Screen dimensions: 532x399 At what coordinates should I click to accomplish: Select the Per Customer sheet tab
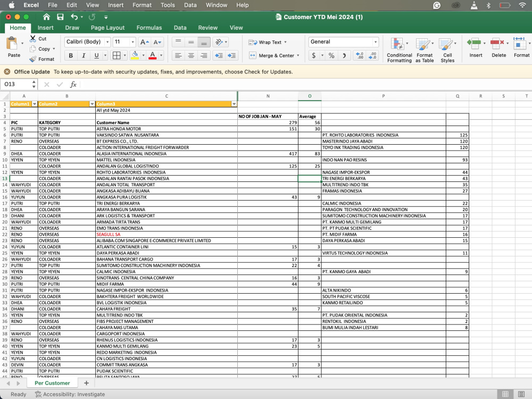point(52,383)
